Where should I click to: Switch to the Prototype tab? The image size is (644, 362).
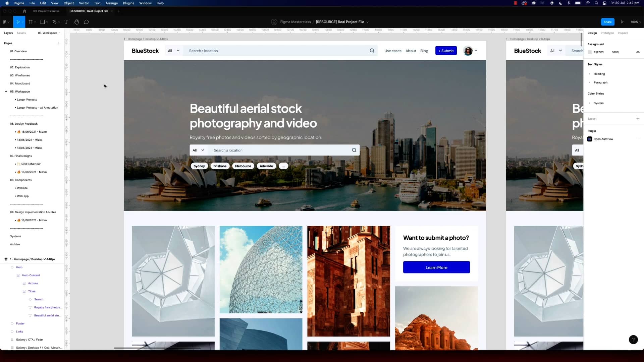point(607,33)
